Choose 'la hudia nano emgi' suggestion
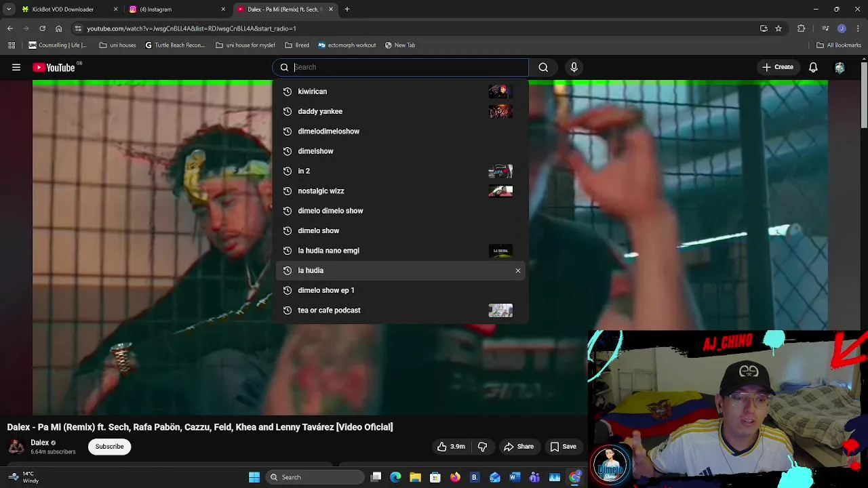868x488 pixels. coord(401,250)
